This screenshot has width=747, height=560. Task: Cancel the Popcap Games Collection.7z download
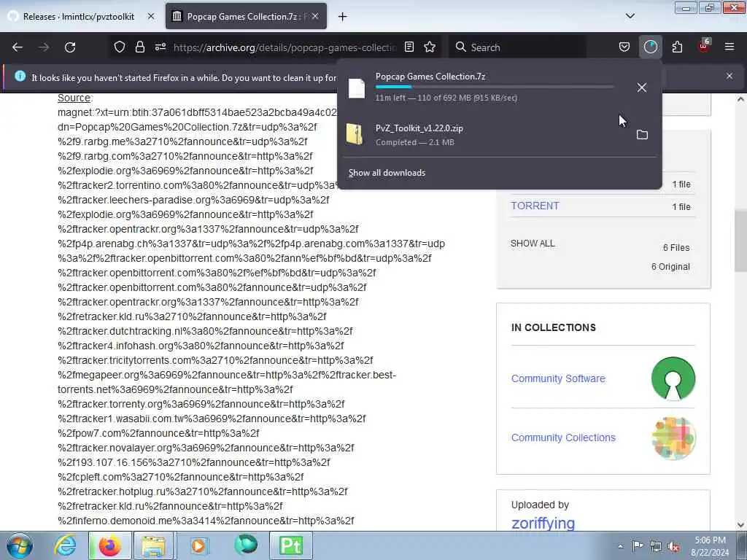point(642,87)
